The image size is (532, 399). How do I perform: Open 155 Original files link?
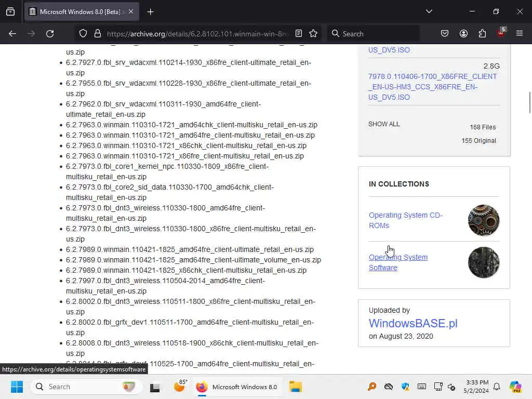478,140
